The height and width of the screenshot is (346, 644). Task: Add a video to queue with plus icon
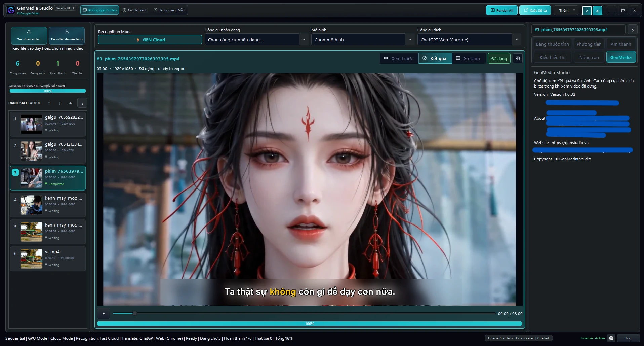point(70,103)
